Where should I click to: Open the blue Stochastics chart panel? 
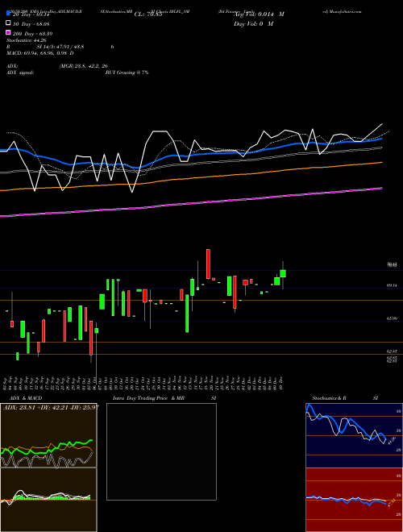tap(354, 435)
